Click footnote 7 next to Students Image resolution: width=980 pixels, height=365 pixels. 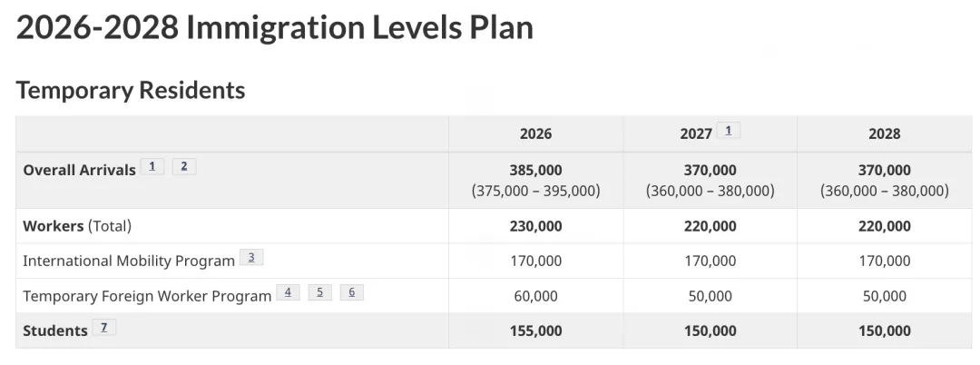point(103,328)
